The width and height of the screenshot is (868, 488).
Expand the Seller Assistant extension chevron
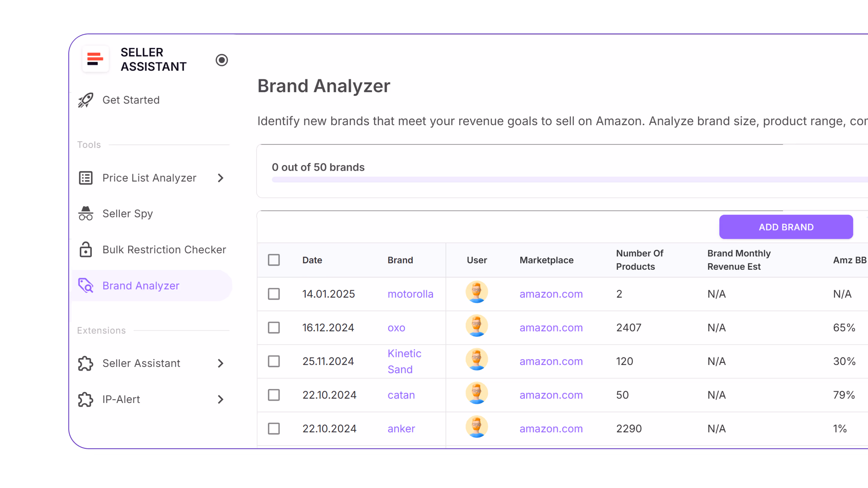click(221, 363)
